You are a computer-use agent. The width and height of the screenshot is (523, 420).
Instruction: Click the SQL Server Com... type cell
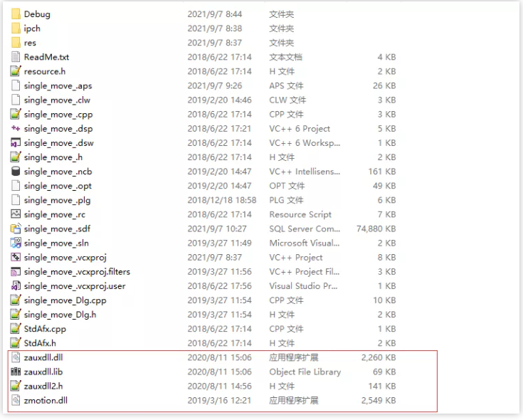[x=305, y=229]
